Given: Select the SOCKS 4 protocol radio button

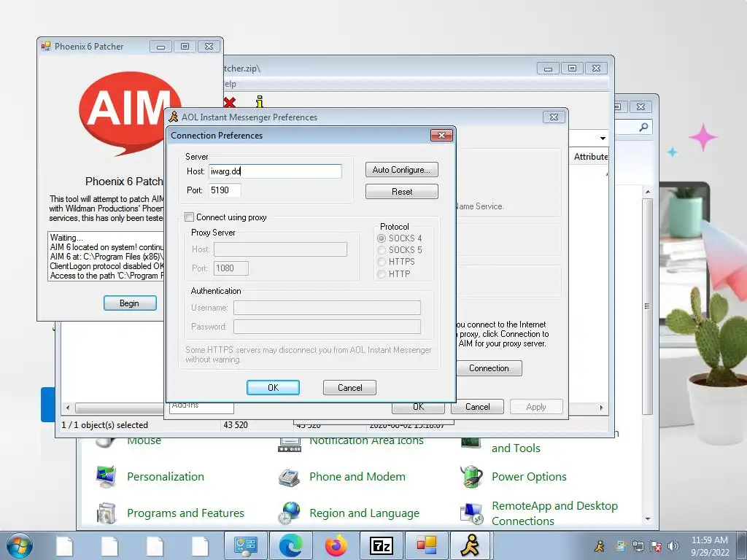Looking at the screenshot, I should 382,238.
